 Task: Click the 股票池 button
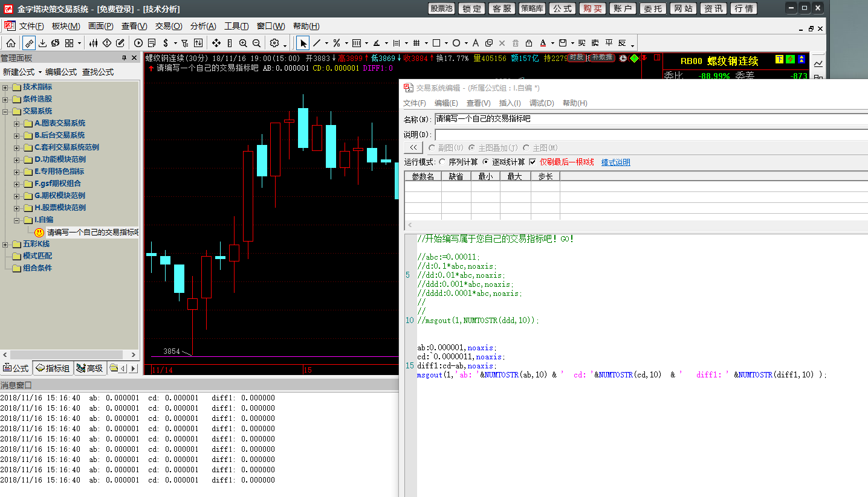[x=442, y=8]
